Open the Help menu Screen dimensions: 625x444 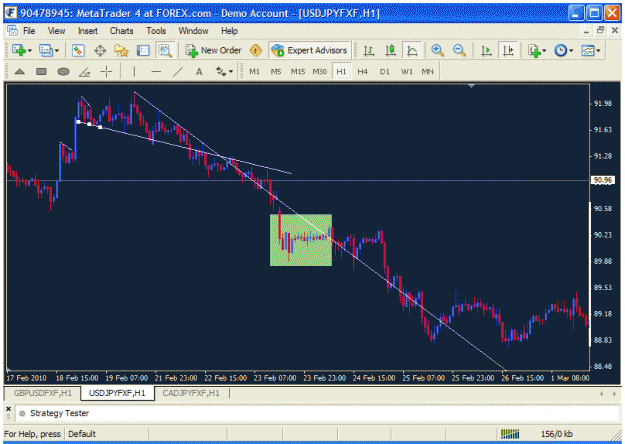(229, 31)
